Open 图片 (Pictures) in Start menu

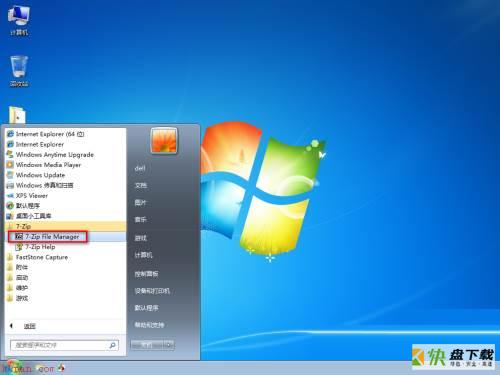tap(140, 203)
